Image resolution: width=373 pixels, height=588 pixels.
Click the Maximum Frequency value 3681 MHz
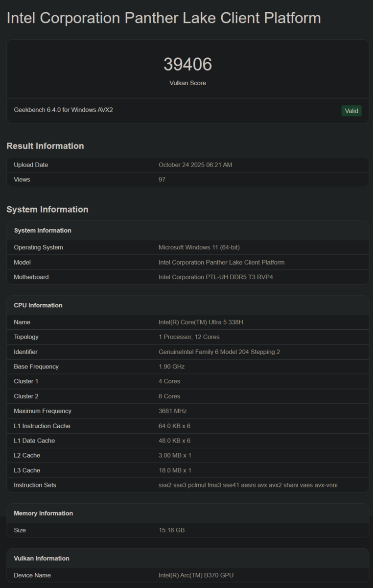point(172,411)
